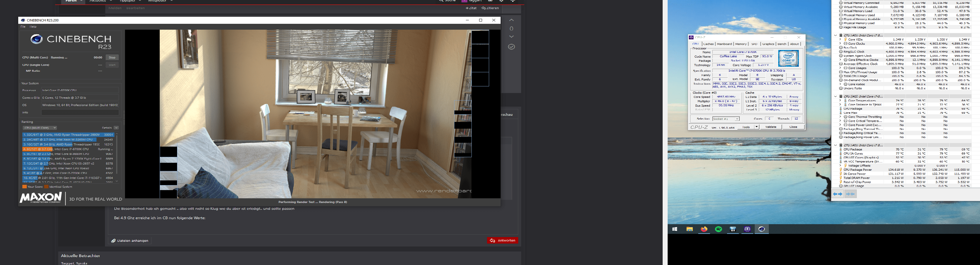Click the lightning icon beside Core VIDs
This screenshot has width=980, height=265.
[x=845, y=40]
